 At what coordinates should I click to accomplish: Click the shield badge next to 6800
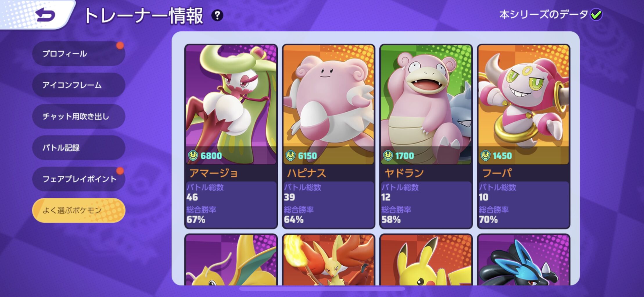click(x=193, y=155)
